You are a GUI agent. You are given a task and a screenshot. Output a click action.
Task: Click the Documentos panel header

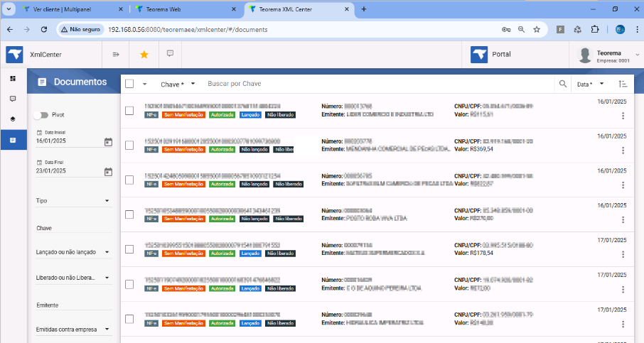click(73, 82)
